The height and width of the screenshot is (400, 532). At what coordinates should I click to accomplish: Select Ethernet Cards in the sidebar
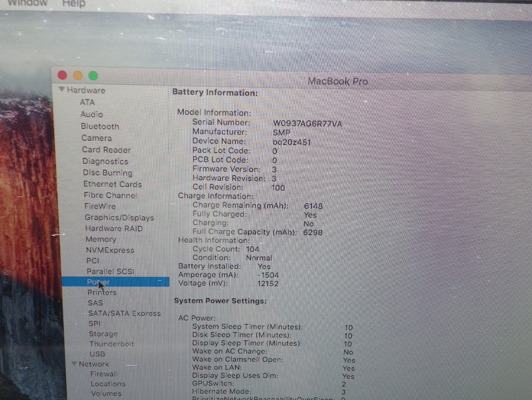click(113, 184)
